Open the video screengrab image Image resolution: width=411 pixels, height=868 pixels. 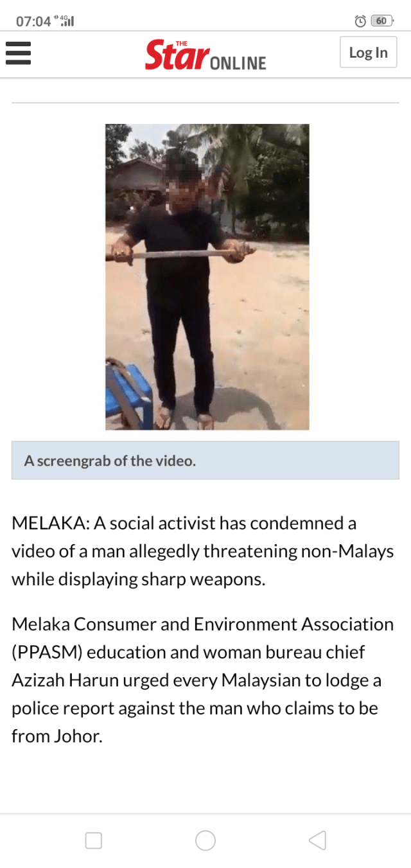pos(207,277)
